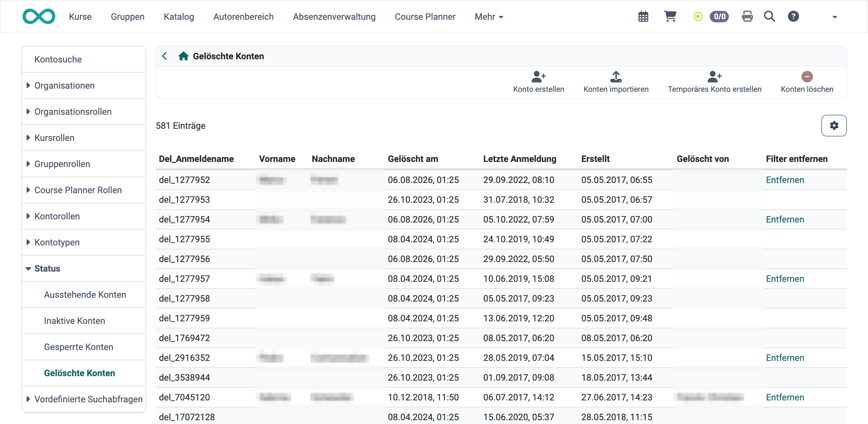Expand Gruppenrollen tree node

click(x=28, y=164)
